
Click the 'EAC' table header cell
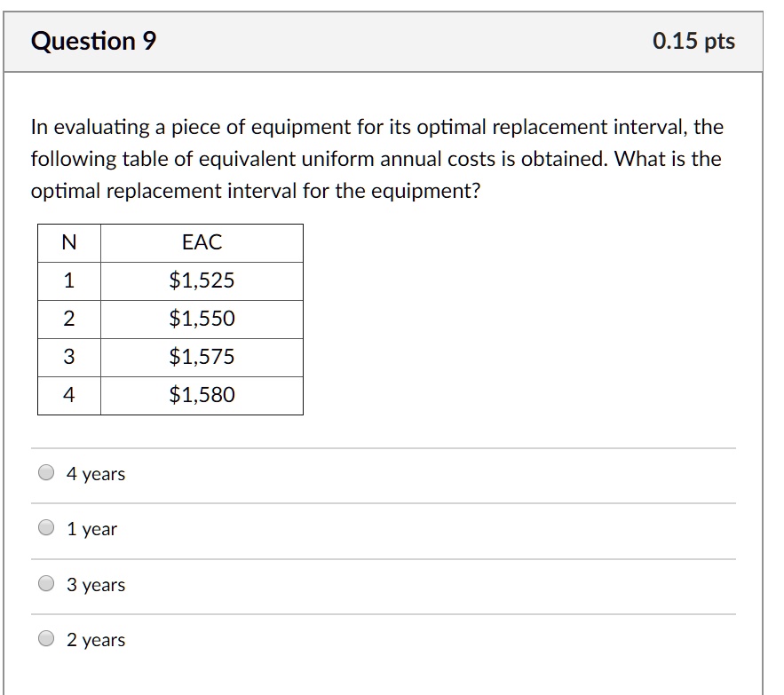click(x=202, y=242)
